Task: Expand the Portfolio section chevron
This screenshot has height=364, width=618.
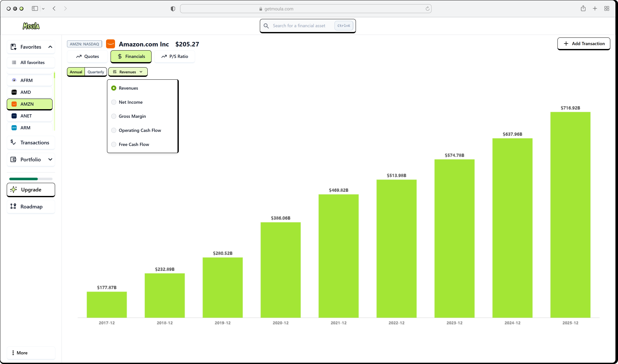Action: click(x=50, y=159)
